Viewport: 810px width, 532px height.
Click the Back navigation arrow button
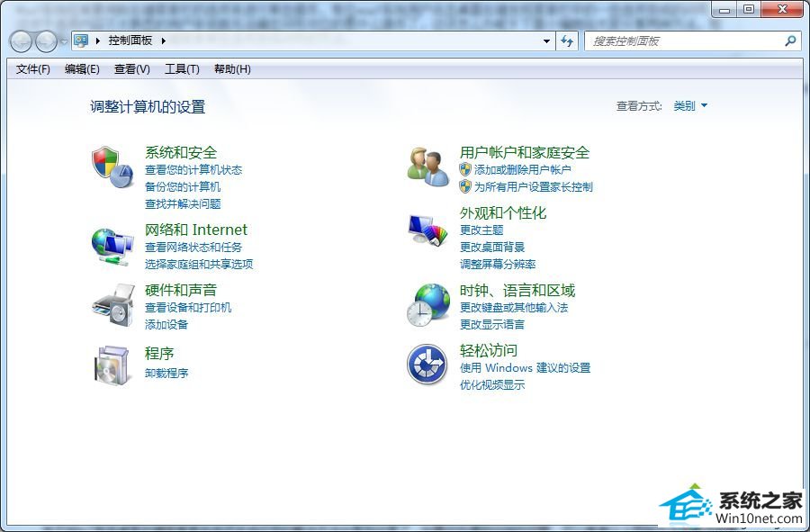click(x=22, y=41)
